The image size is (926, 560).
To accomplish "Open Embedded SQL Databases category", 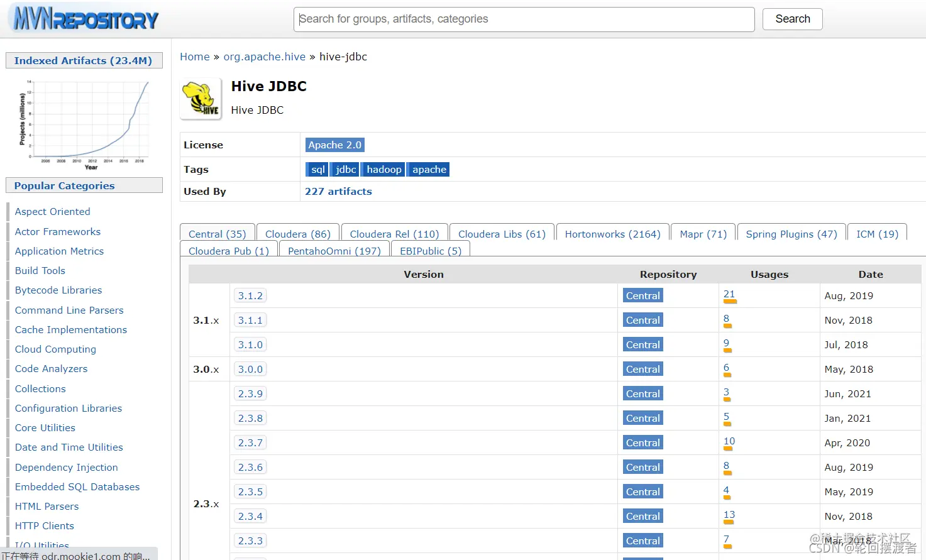I will point(77,486).
